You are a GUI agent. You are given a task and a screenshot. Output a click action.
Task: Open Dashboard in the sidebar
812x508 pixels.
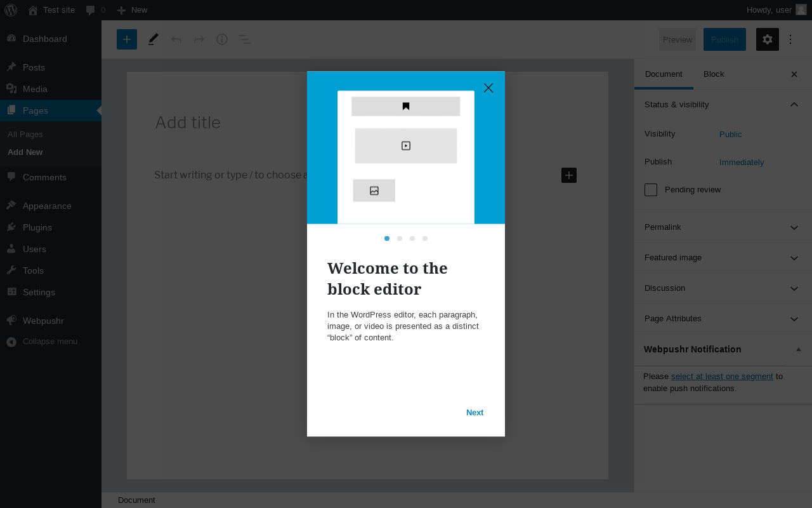pyautogui.click(x=51, y=39)
